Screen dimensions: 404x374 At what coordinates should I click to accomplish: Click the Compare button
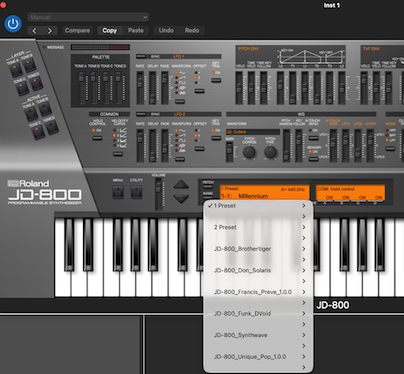pyautogui.click(x=77, y=31)
